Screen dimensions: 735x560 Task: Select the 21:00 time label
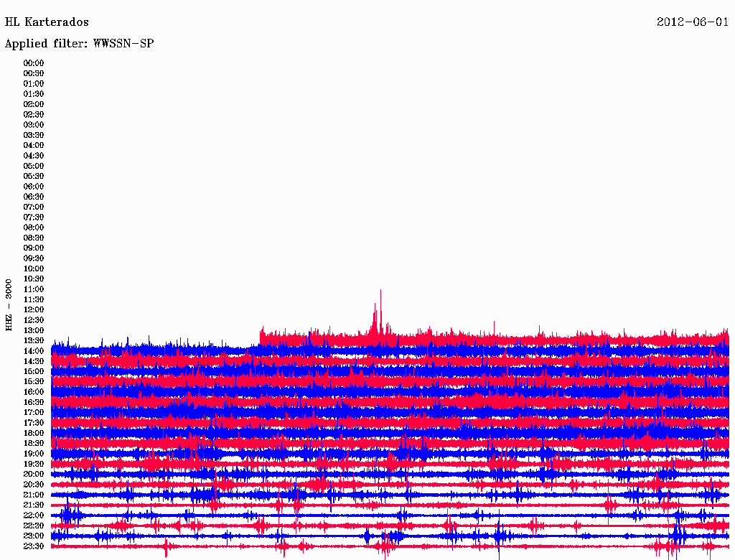click(x=34, y=495)
